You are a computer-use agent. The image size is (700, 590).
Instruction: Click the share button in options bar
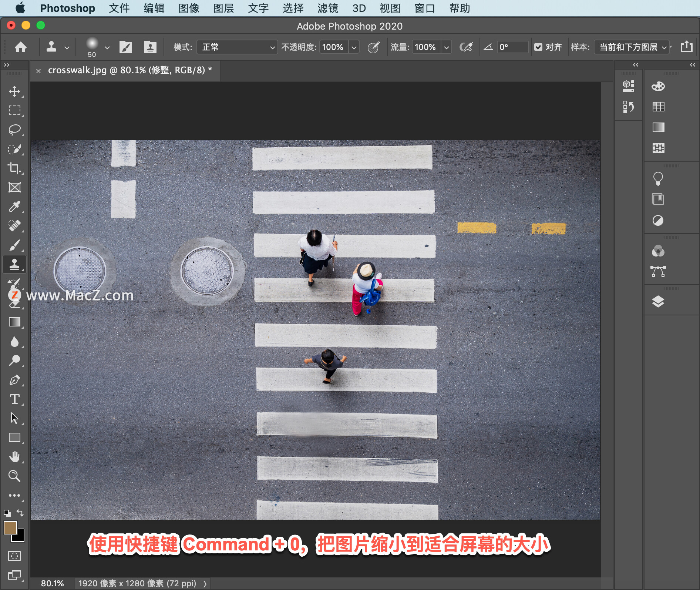(x=686, y=47)
